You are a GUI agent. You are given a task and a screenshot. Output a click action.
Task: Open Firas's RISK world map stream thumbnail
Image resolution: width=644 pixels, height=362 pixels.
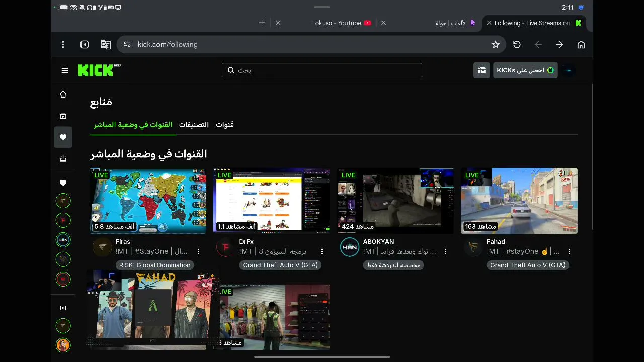click(x=148, y=201)
